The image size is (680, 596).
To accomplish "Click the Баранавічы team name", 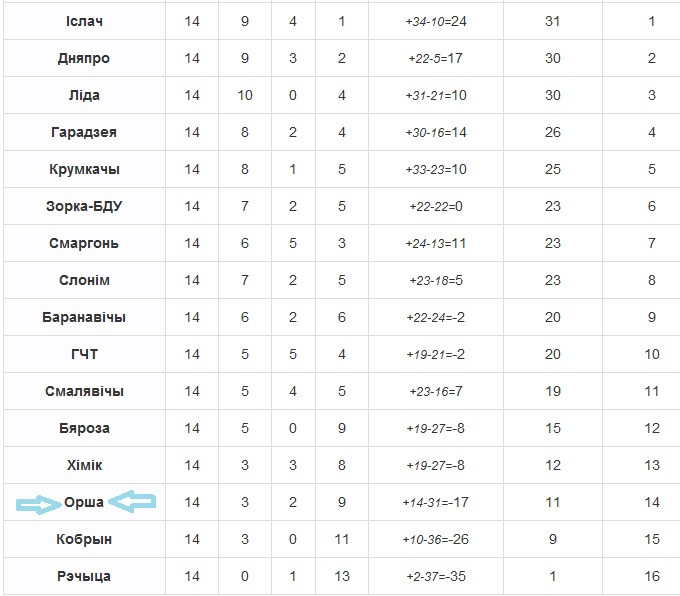I will click(x=84, y=317).
